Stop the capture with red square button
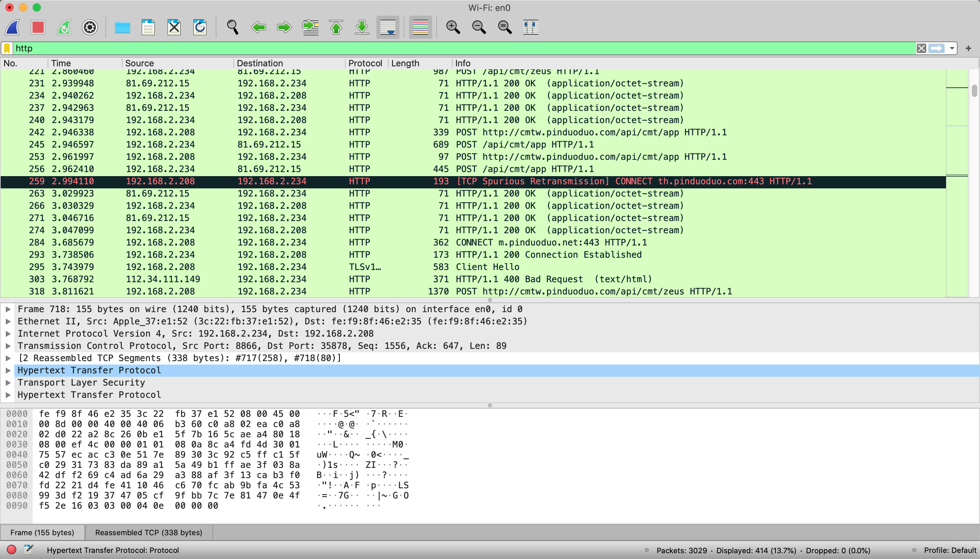 pos(38,27)
